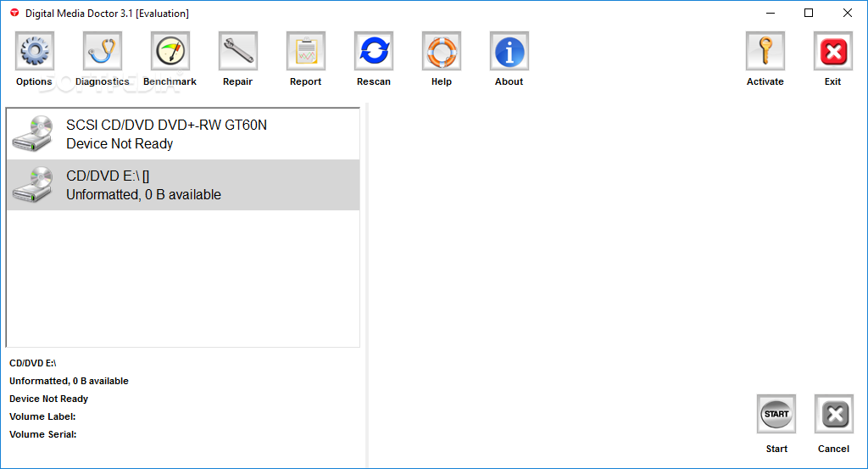868x469 pixels.
Task: Select SCSI CD/DVD DVD+-RW GT60N device
Action: coord(183,134)
